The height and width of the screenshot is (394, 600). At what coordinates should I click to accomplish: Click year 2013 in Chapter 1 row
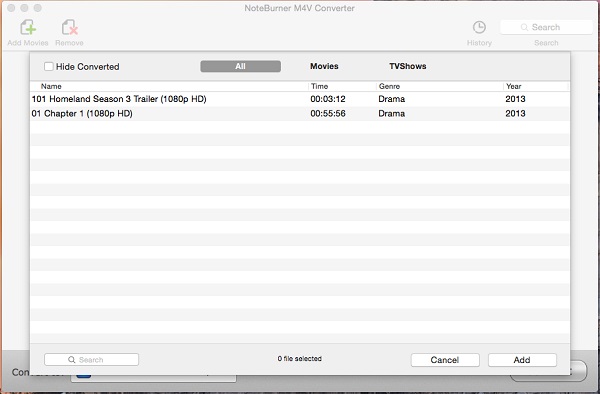[x=515, y=114]
